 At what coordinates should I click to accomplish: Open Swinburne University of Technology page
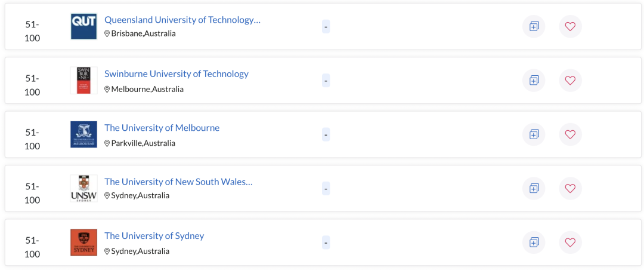pos(176,74)
